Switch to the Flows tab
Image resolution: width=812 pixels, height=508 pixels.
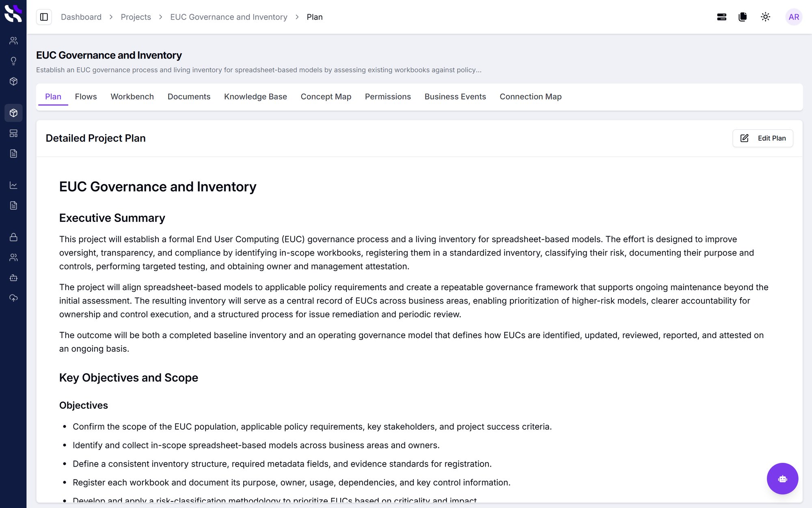coord(86,97)
